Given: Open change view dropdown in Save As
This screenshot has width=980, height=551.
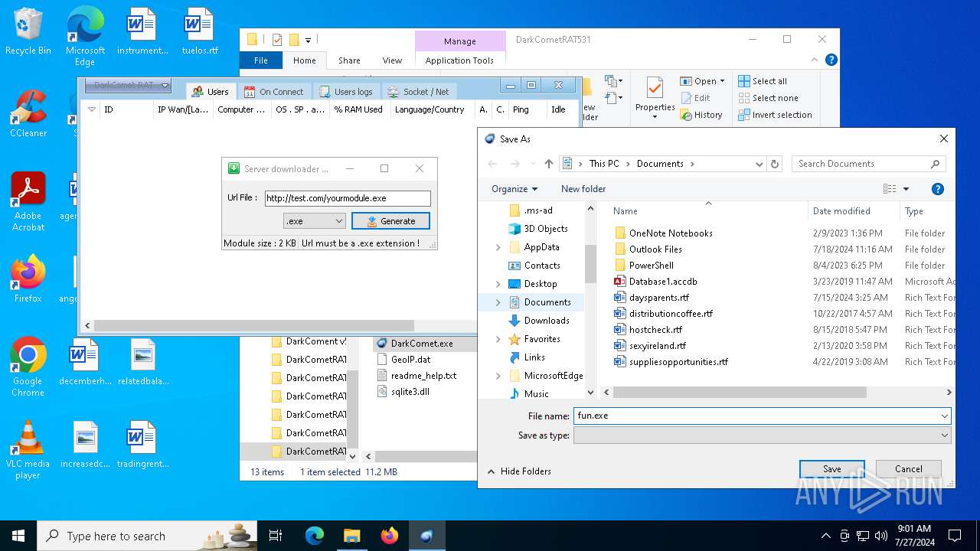Looking at the screenshot, I should point(906,189).
